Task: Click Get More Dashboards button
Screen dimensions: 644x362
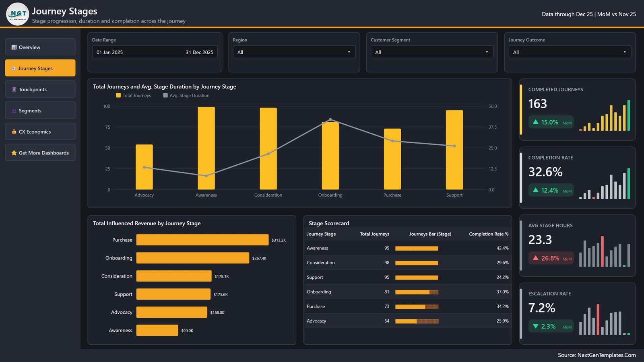Action: click(40, 152)
